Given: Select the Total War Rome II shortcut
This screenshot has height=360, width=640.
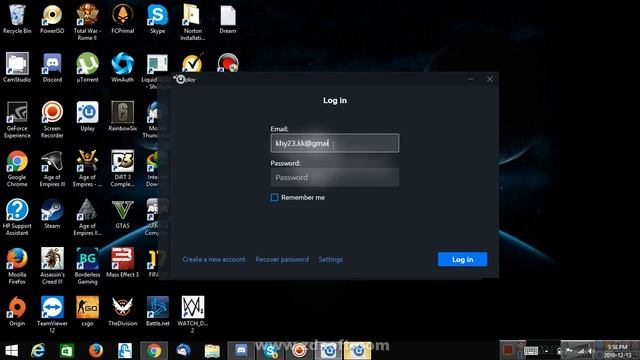Looking at the screenshot, I should pyautogui.click(x=87, y=22).
